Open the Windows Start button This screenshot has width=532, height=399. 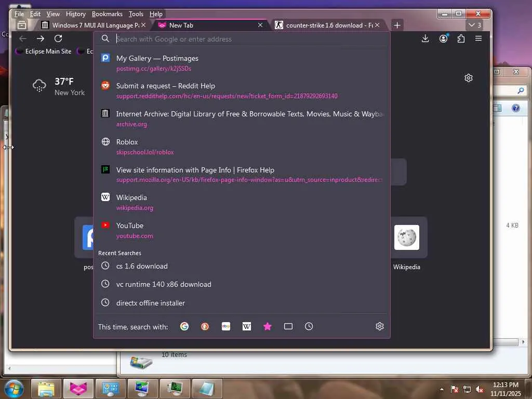[14, 389]
